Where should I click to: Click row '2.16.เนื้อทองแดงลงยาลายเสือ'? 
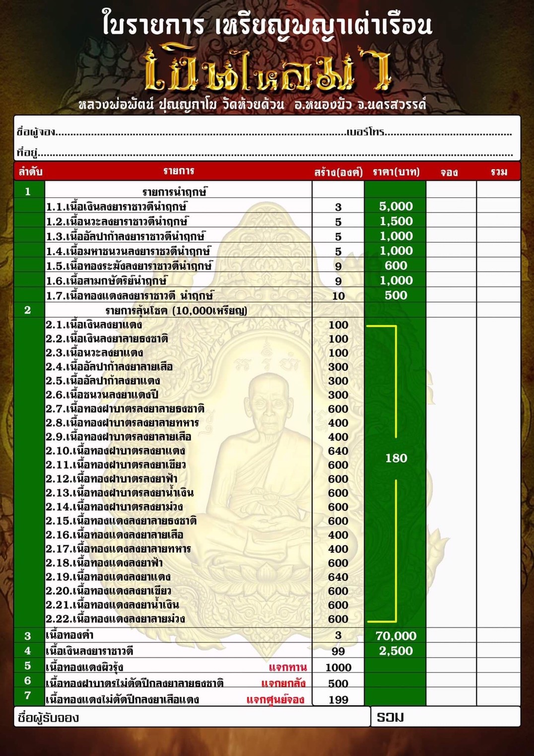pyautogui.click(x=115, y=535)
